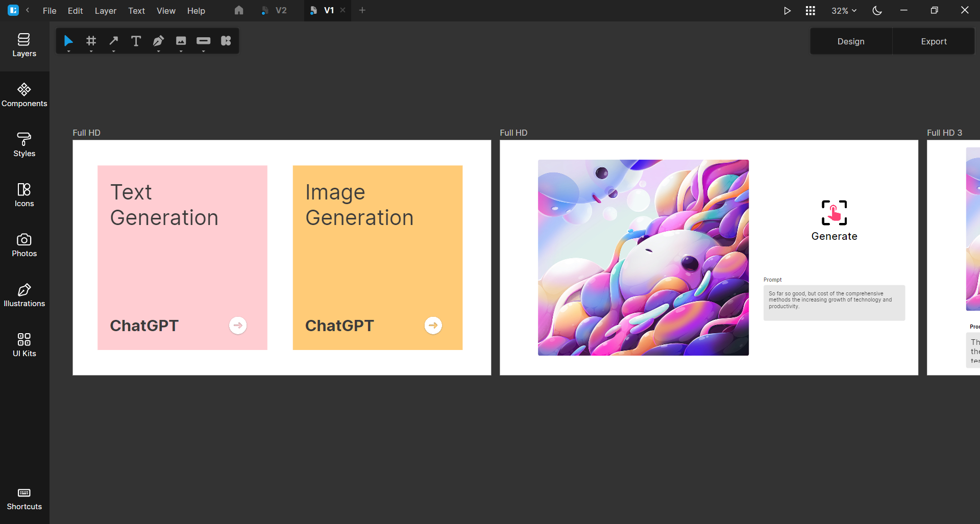Expand the image tool options arrow

pos(181,51)
